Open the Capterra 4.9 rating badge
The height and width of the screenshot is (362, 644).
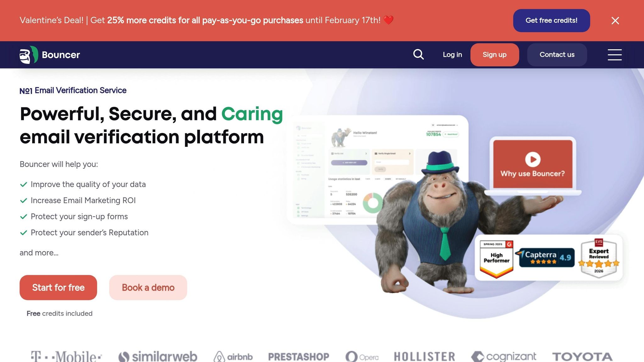(x=545, y=258)
